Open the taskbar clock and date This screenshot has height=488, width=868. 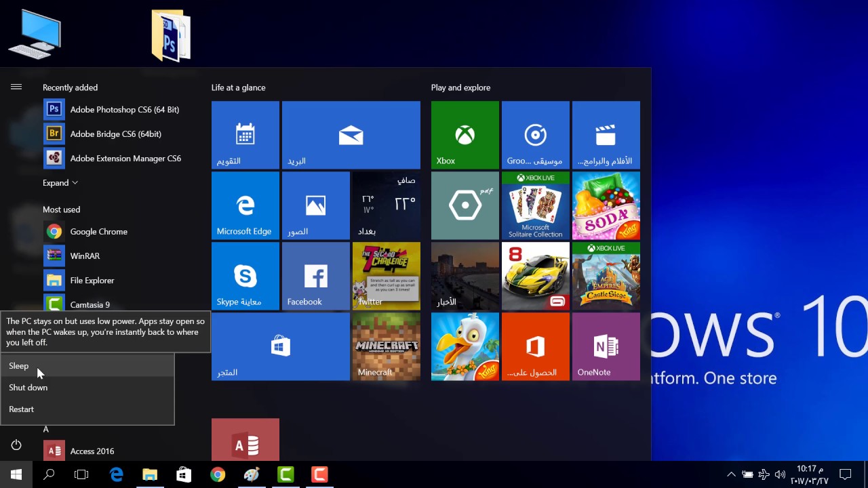click(810, 474)
